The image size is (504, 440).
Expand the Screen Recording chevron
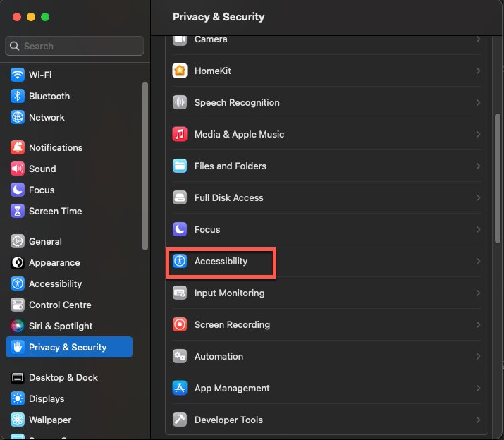point(479,325)
